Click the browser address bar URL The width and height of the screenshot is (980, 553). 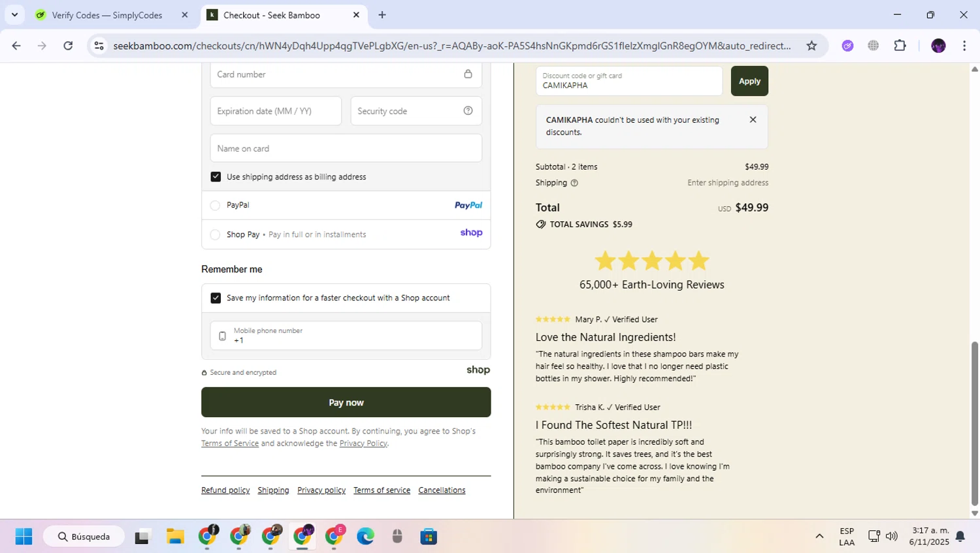tap(451, 46)
